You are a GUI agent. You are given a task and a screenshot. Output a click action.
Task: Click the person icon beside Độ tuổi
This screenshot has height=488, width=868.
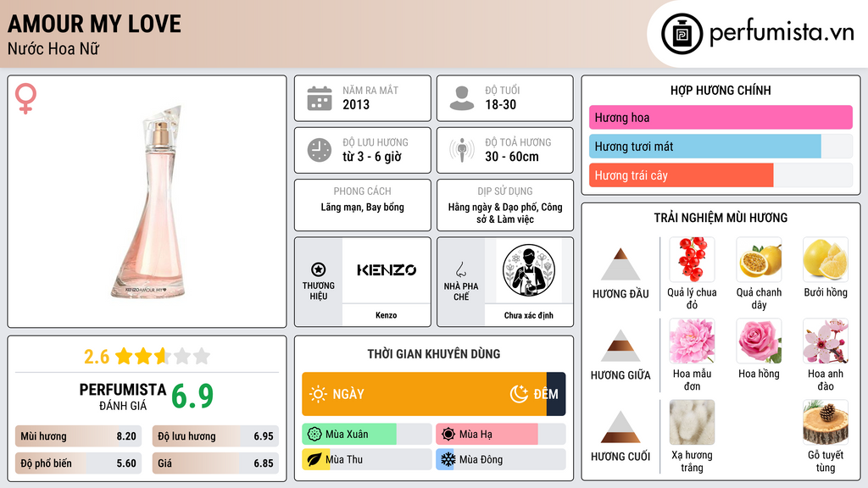pyautogui.click(x=462, y=98)
